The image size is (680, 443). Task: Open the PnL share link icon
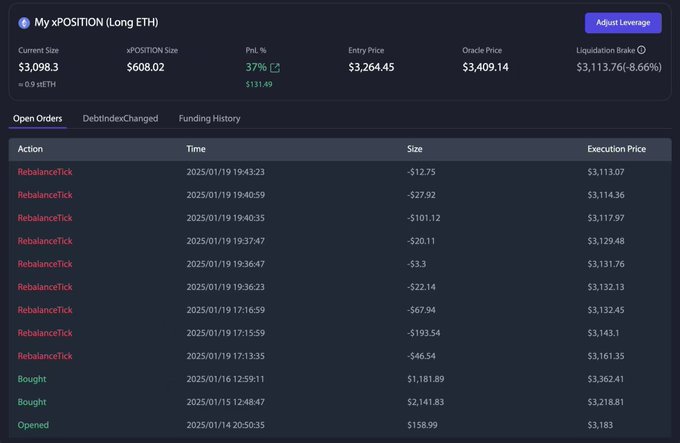275,68
